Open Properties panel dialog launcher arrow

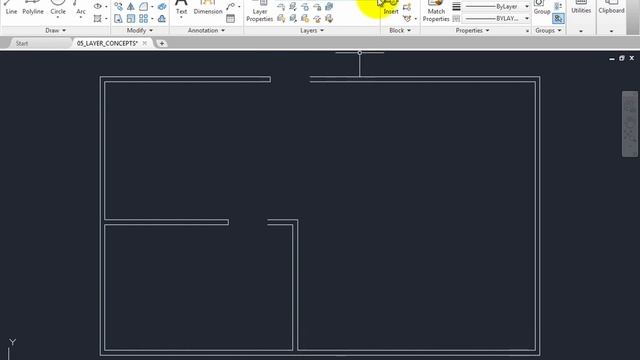[527, 31]
